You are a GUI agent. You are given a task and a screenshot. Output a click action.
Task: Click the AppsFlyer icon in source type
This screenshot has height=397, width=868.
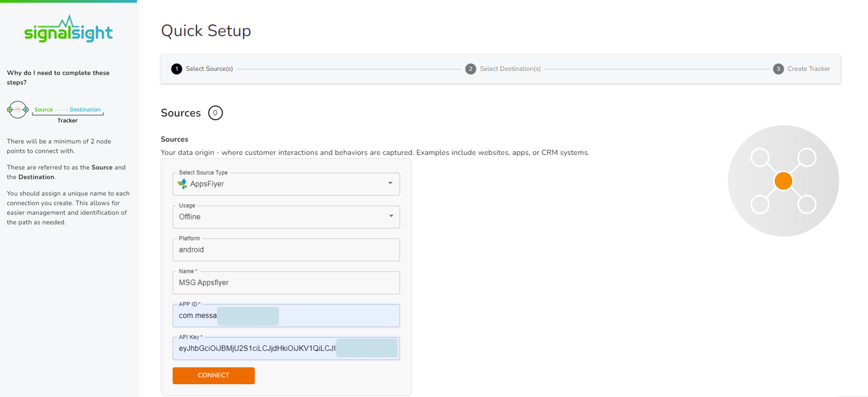point(182,184)
